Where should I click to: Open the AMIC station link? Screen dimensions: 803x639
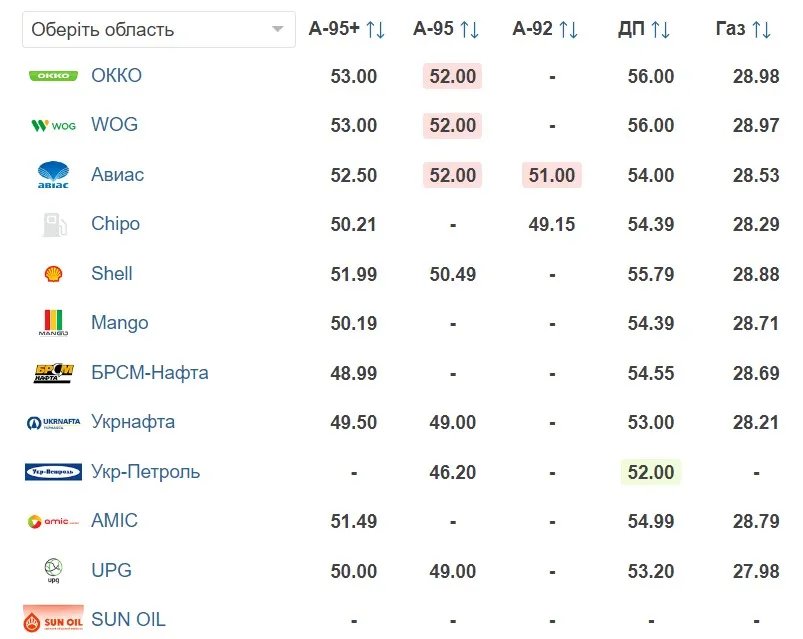114,521
